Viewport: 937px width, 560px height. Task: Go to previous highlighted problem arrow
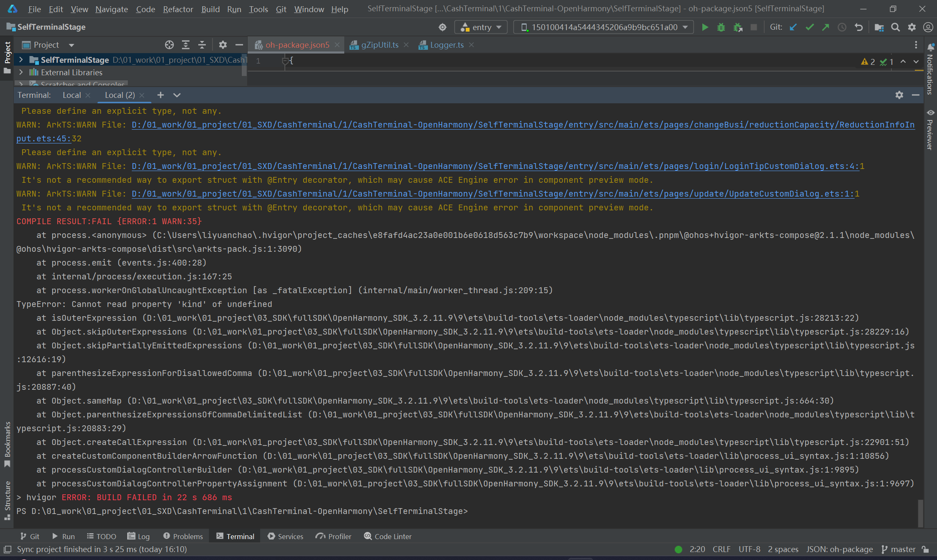pos(903,61)
